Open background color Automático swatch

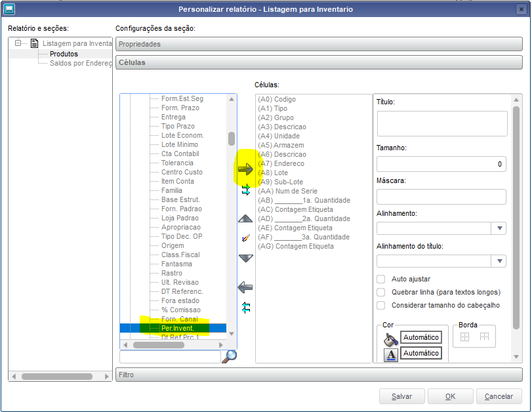coord(421,337)
